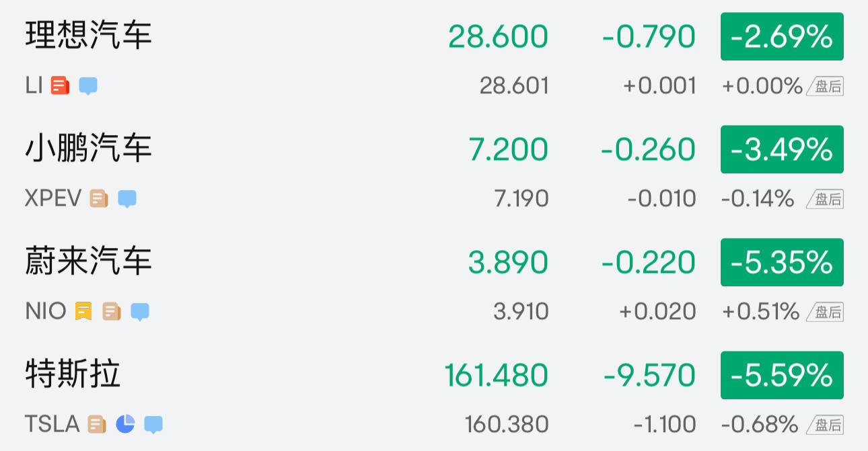Select the 蔚来汽车 stock name
The image size is (868, 451).
tap(89, 261)
